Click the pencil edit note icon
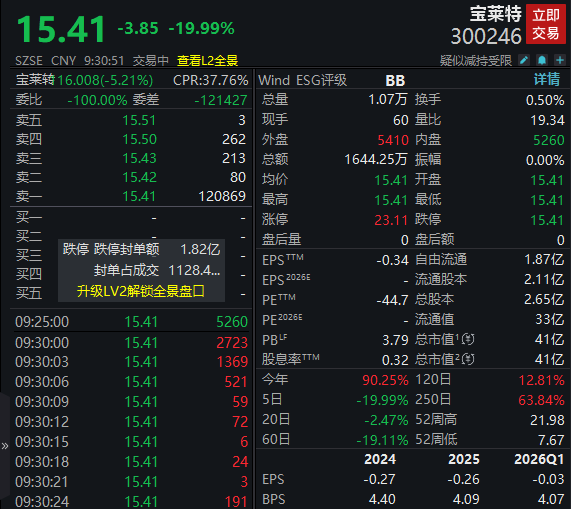Screen dimensions: 571x509 coord(524,60)
